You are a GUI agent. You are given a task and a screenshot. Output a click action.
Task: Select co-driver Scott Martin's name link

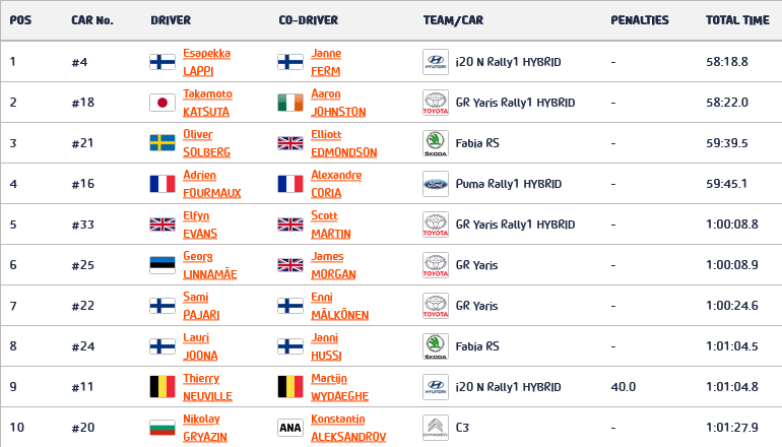click(331, 225)
